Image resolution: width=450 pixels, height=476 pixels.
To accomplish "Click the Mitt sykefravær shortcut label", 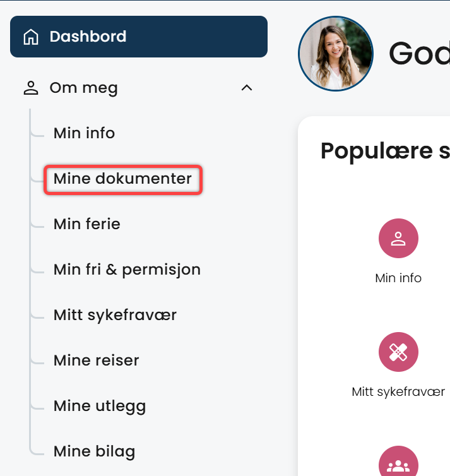I will pyautogui.click(x=398, y=392).
